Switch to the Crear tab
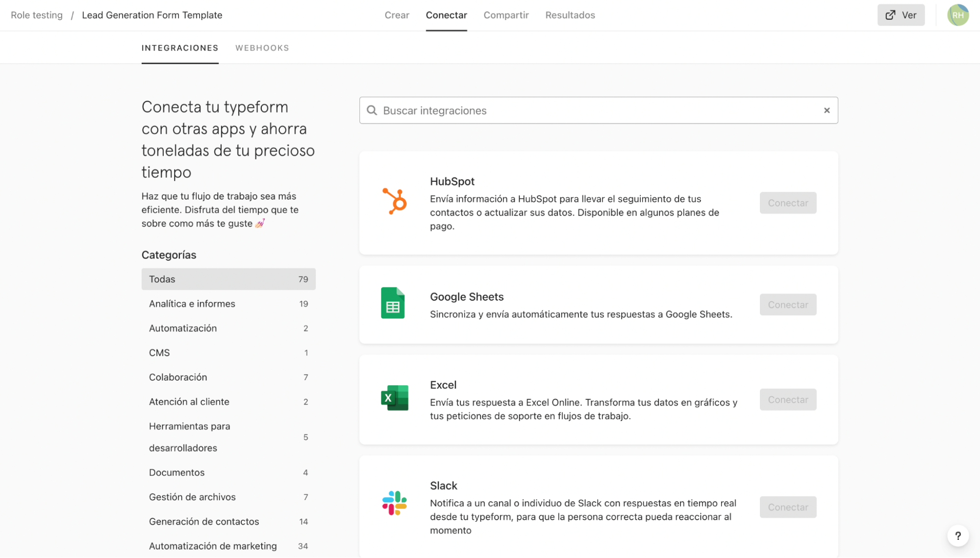The image size is (980, 558). 397,15
